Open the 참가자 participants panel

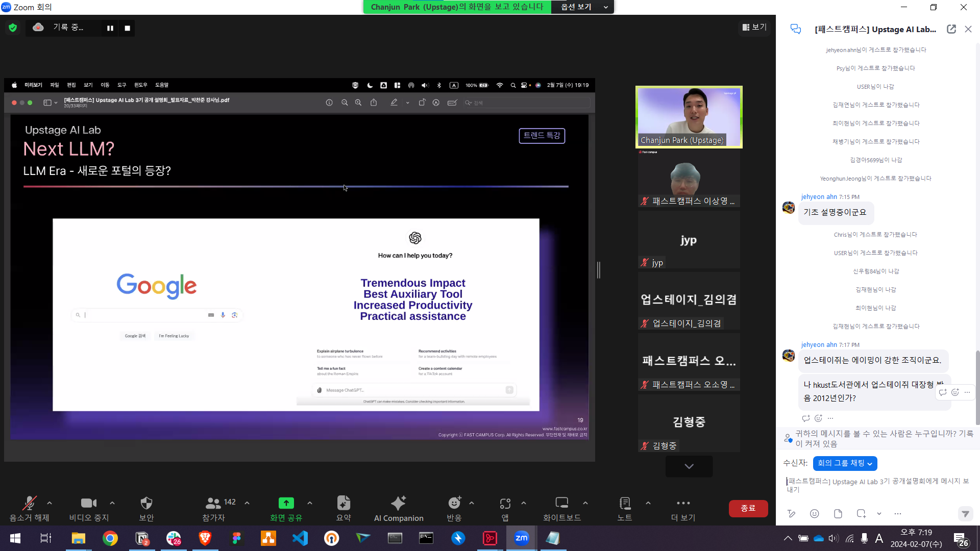point(214,509)
